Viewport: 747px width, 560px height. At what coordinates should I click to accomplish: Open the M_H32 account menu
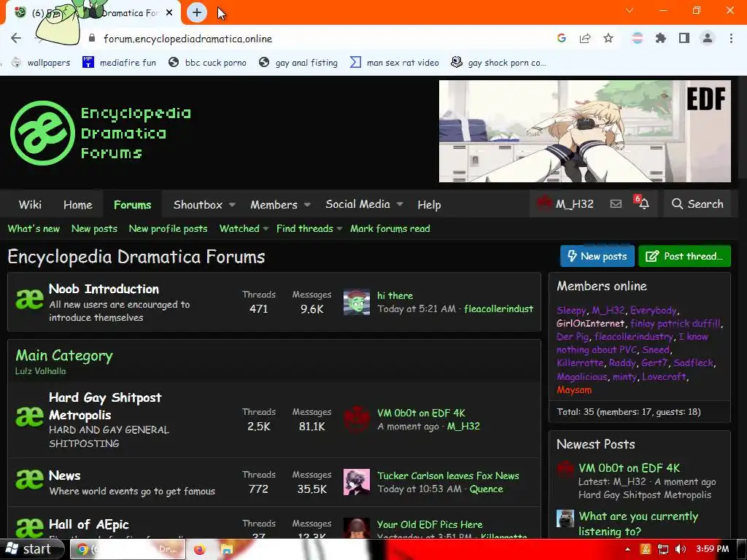click(x=565, y=204)
